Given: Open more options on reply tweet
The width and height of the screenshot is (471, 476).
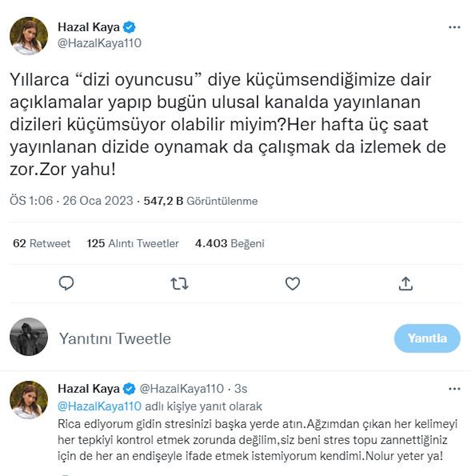Looking at the screenshot, I should pyautogui.click(x=454, y=389).
